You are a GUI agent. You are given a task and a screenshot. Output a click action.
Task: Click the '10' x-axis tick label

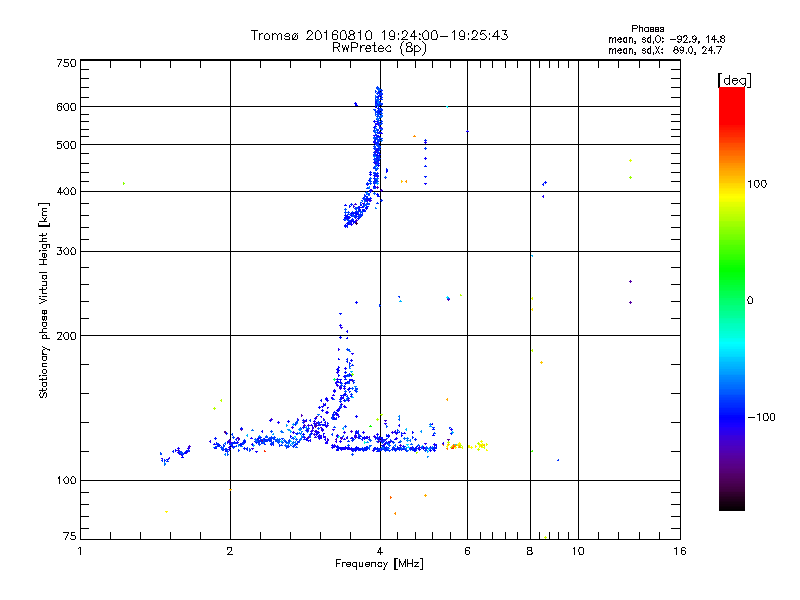tap(578, 551)
